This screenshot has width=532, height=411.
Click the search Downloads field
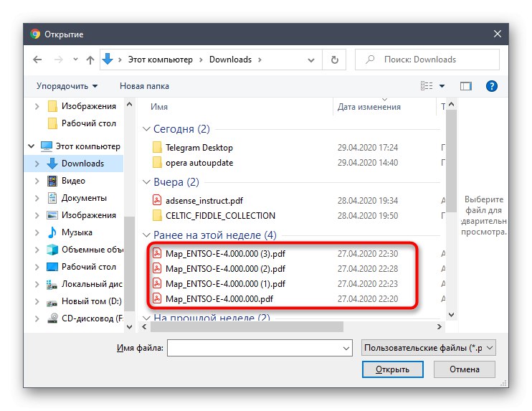(427, 60)
